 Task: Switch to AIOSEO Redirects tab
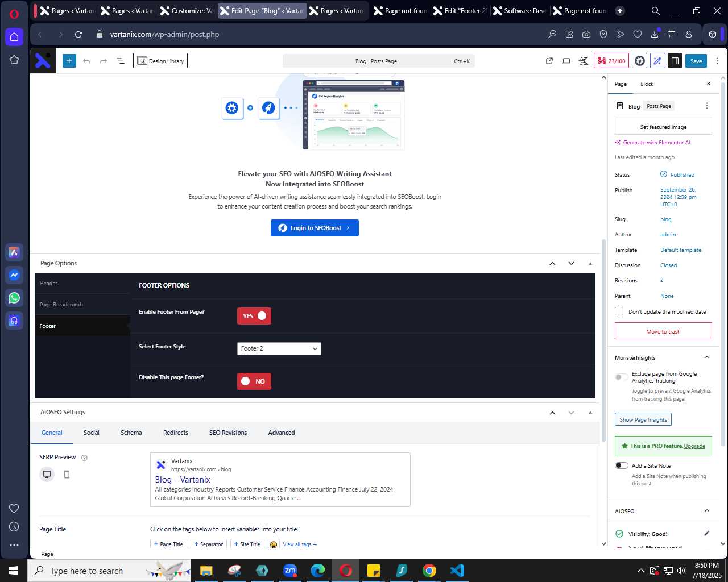[176, 433]
